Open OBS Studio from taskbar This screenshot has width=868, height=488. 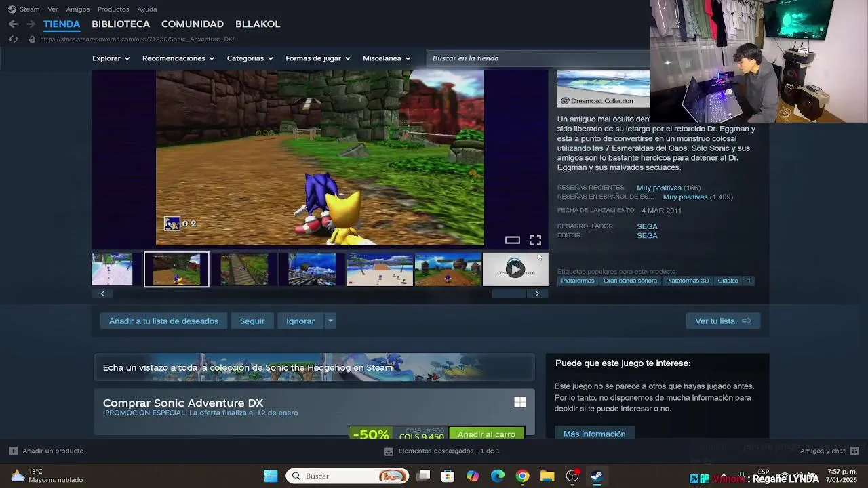point(572,476)
